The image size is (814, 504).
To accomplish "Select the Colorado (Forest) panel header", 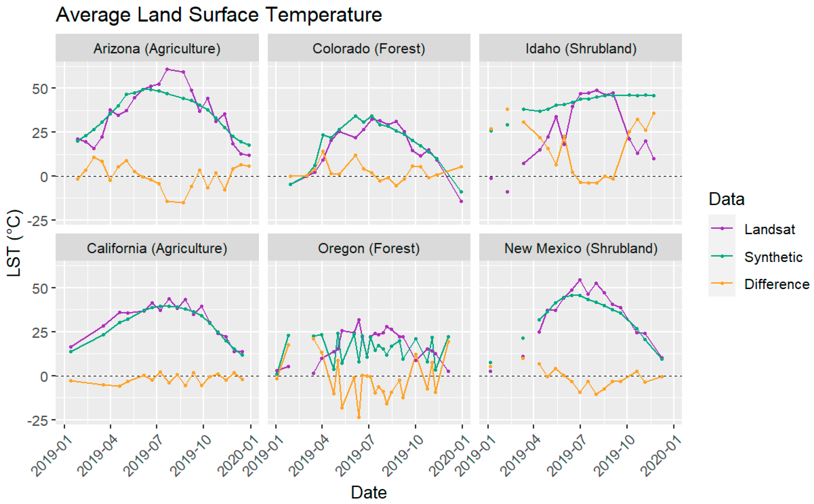I will click(369, 48).
